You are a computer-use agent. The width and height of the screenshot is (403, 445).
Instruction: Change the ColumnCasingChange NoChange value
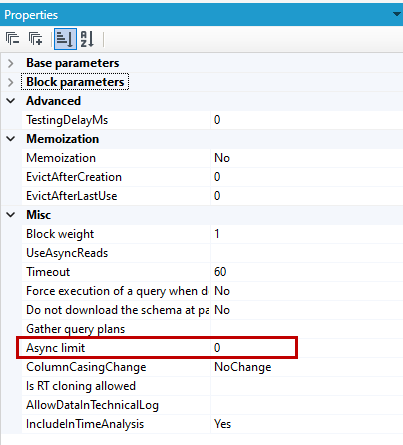(307, 367)
